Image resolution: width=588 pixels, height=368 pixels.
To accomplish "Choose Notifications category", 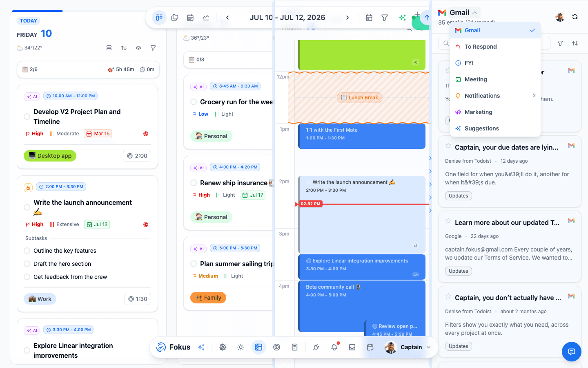I will pyautogui.click(x=495, y=96).
